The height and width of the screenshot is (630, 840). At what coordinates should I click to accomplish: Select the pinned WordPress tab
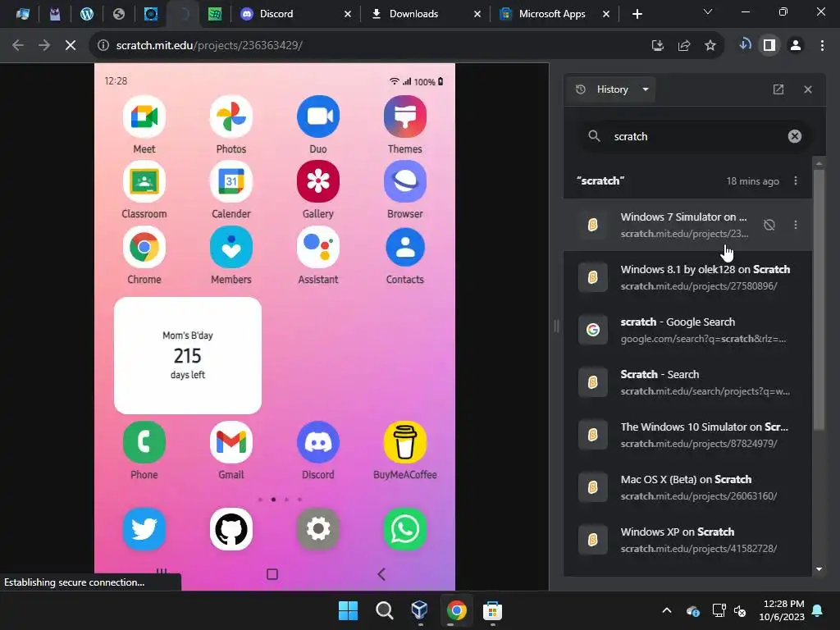pyautogui.click(x=87, y=14)
